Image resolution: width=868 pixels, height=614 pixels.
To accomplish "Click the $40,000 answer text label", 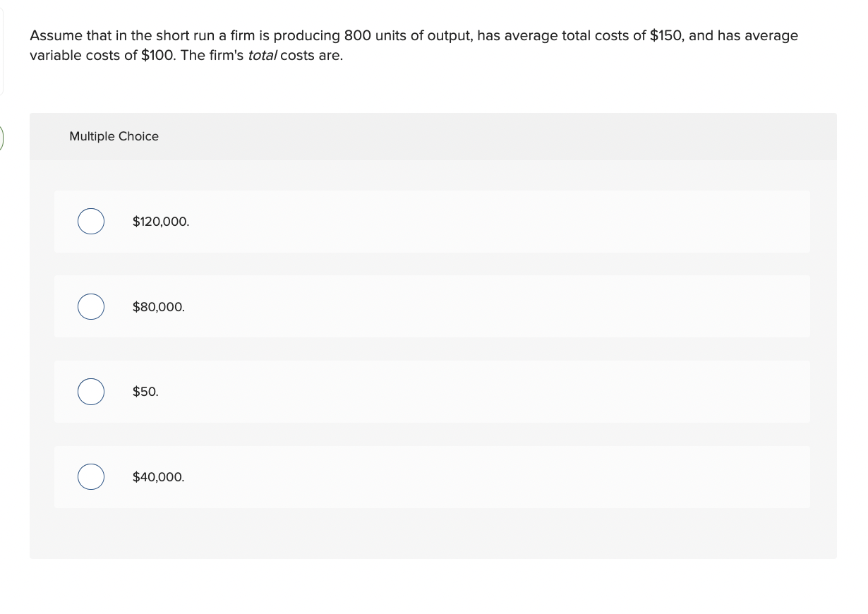I will pyautogui.click(x=158, y=476).
